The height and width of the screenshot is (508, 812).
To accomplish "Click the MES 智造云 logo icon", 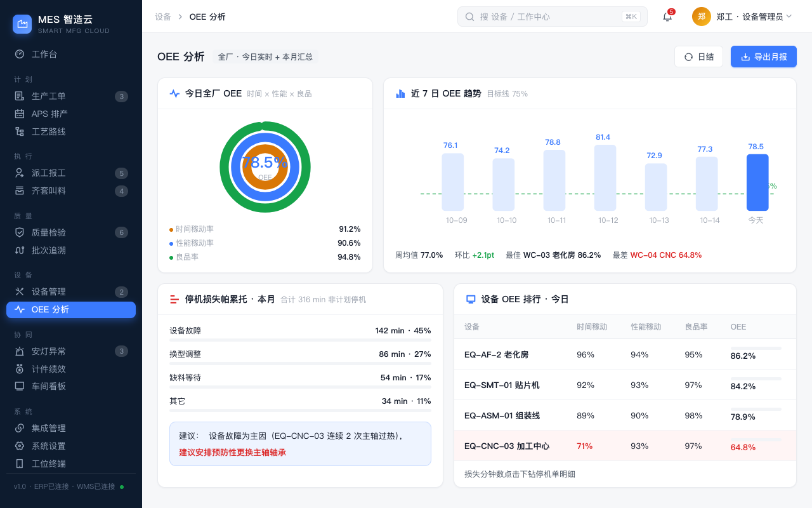I will [22, 24].
